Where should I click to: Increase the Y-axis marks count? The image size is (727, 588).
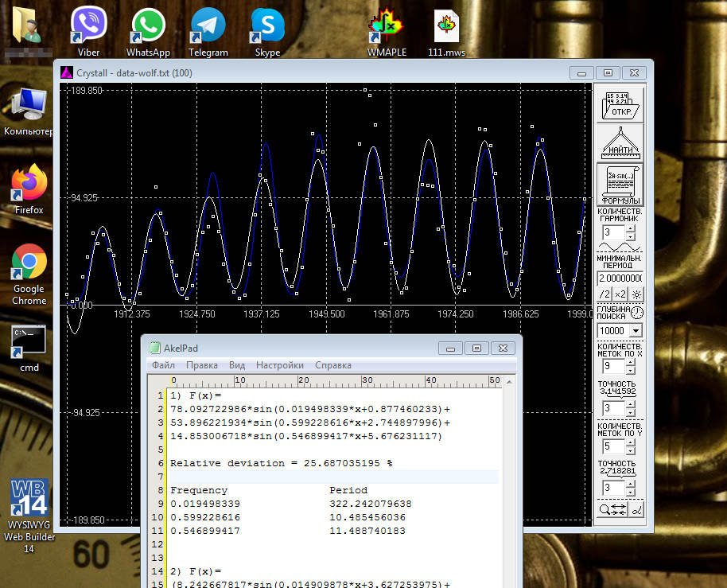pyautogui.click(x=630, y=442)
